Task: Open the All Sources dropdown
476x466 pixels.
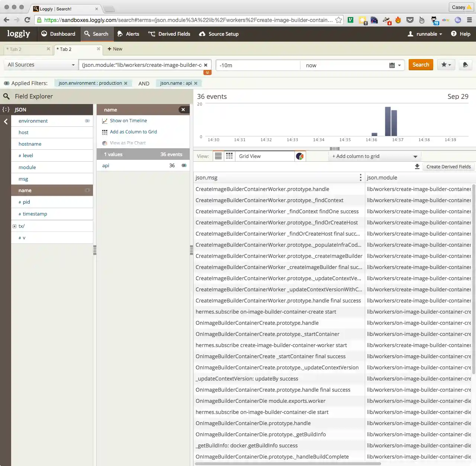Action: 41,65
